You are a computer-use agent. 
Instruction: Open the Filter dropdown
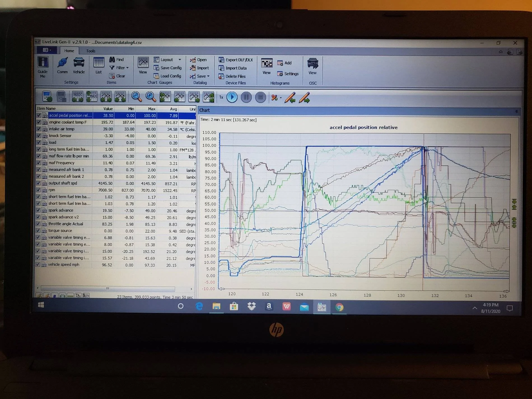[119, 67]
